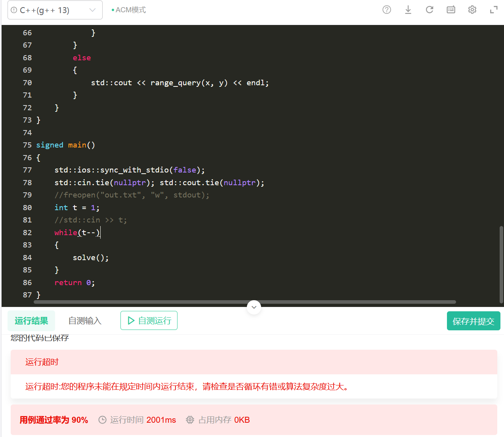Click the 保存并提交 button
Image resolution: width=504 pixels, height=437 pixels.
(x=473, y=321)
